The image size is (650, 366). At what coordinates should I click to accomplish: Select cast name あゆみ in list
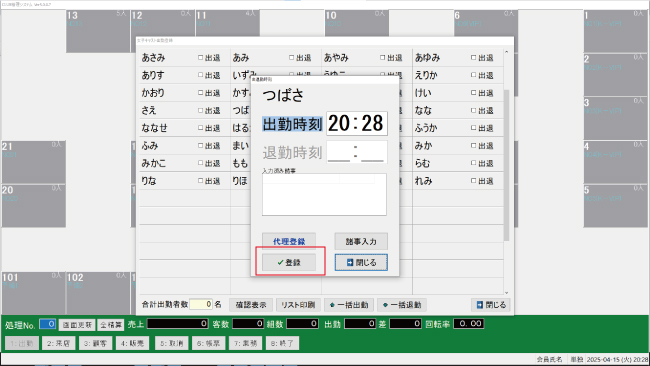point(427,58)
